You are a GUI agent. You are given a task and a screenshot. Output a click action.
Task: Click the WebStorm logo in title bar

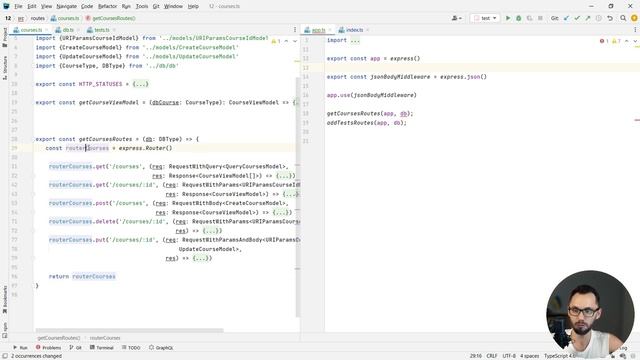(x=6, y=6)
